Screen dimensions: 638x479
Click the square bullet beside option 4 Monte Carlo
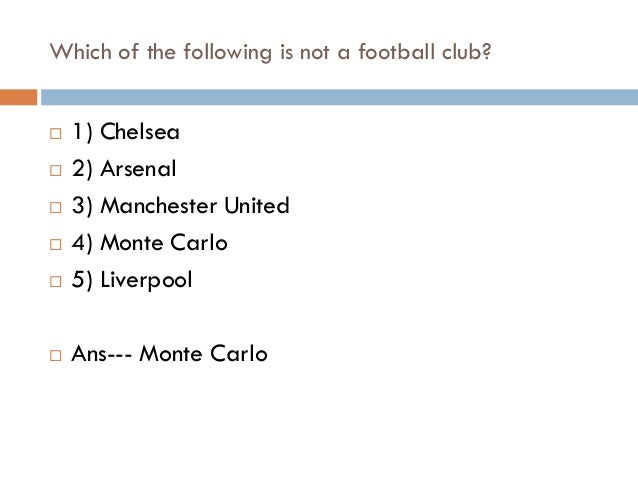pyautogui.click(x=56, y=244)
